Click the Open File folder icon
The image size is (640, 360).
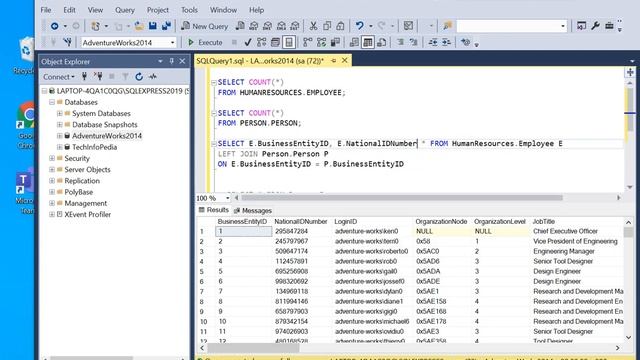coord(139,26)
